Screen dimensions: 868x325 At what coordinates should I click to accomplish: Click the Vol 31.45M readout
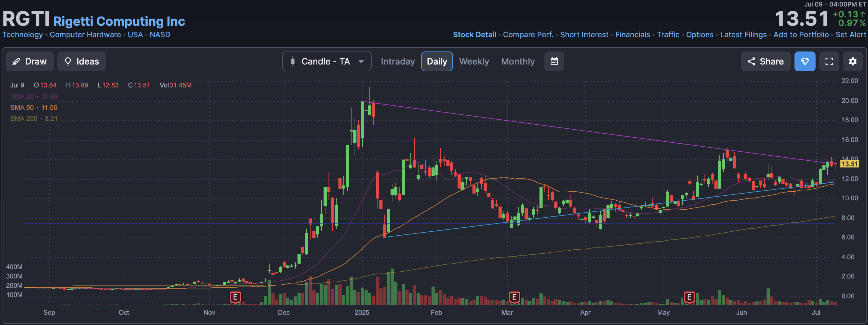(x=175, y=85)
